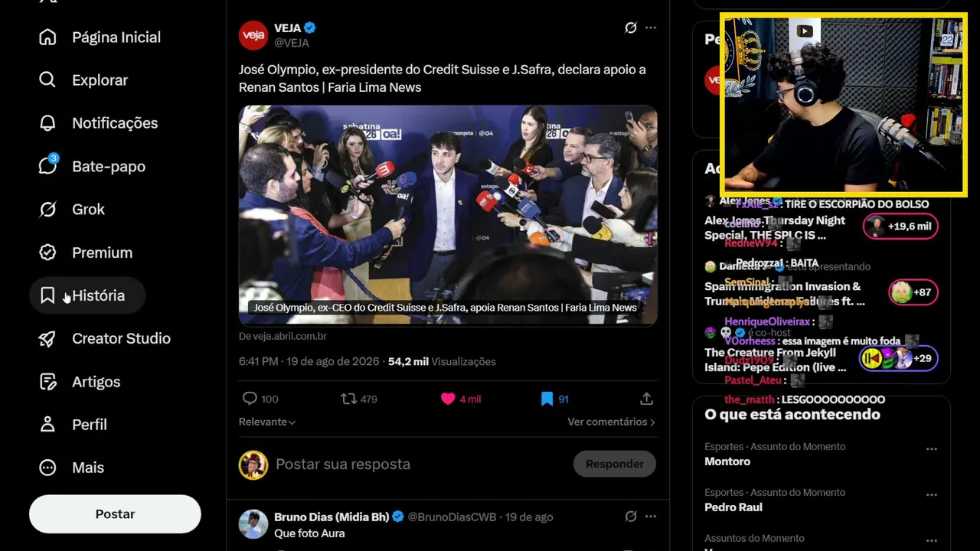Viewport: 980px width, 551px height.
Task: Go to Perfil
Action: [x=73, y=425]
